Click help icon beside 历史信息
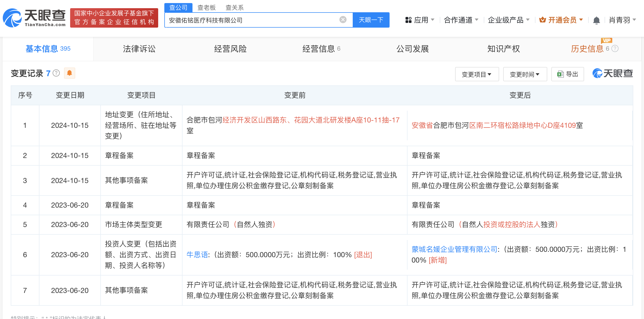 tap(615, 49)
